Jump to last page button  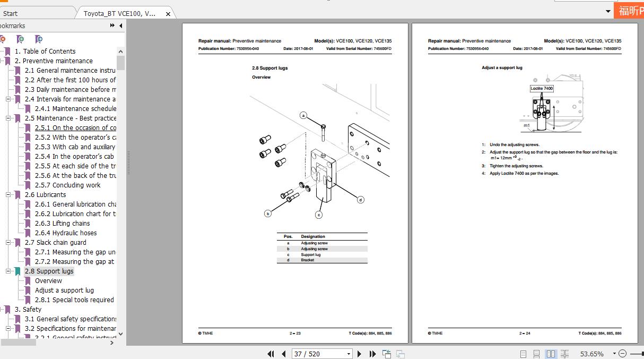pyautogui.click(x=372, y=354)
